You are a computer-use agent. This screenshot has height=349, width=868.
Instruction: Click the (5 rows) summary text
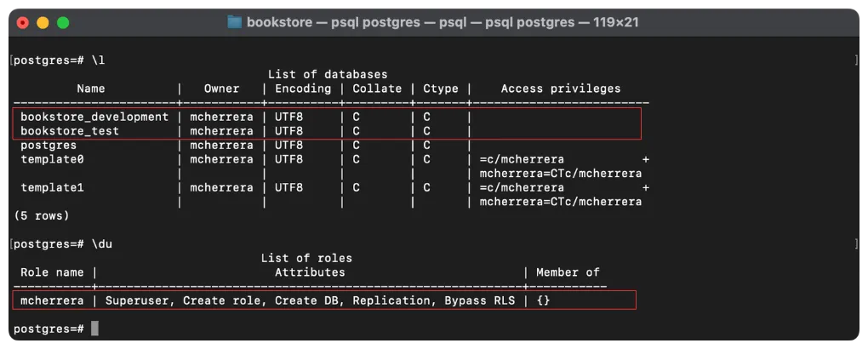click(42, 215)
